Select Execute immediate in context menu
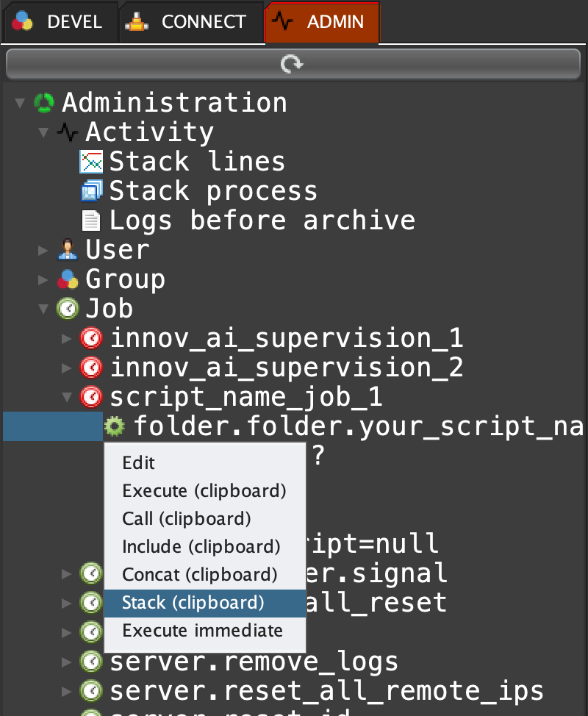This screenshot has width=588, height=716. coord(202,631)
